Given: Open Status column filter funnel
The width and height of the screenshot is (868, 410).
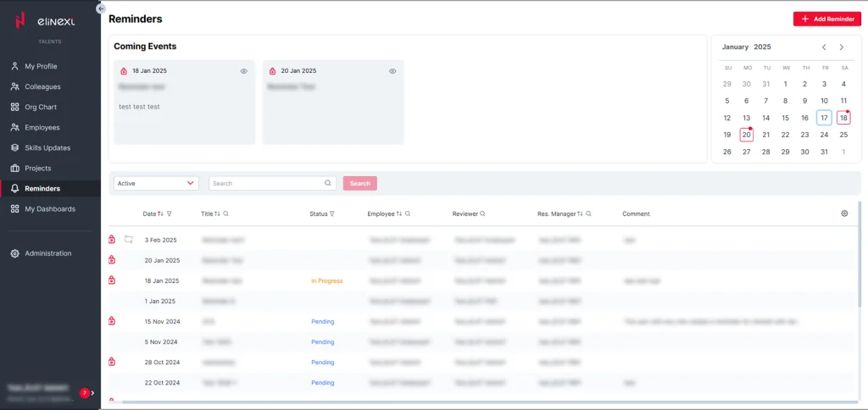Looking at the screenshot, I should click(x=331, y=213).
